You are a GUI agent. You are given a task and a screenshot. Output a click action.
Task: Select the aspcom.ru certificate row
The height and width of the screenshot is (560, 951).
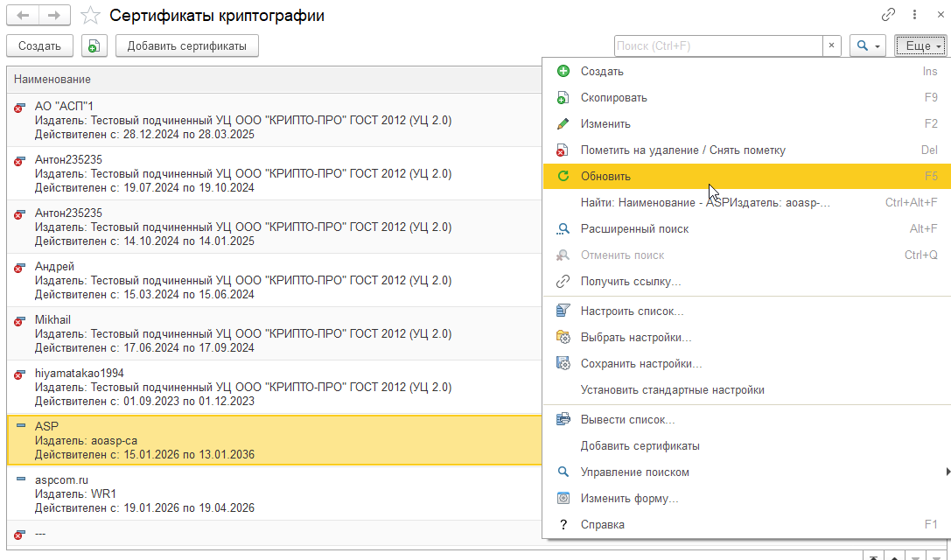[262, 493]
